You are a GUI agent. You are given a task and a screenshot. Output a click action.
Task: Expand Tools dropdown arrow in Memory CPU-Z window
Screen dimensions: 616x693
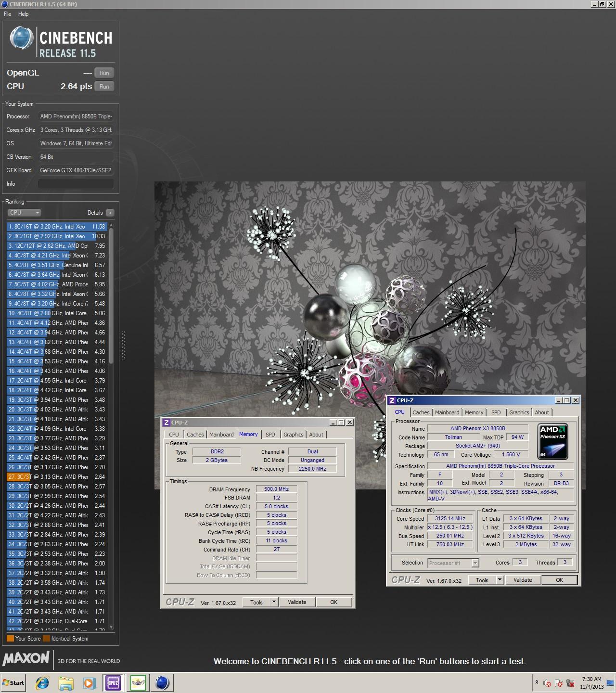coord(274,602)
